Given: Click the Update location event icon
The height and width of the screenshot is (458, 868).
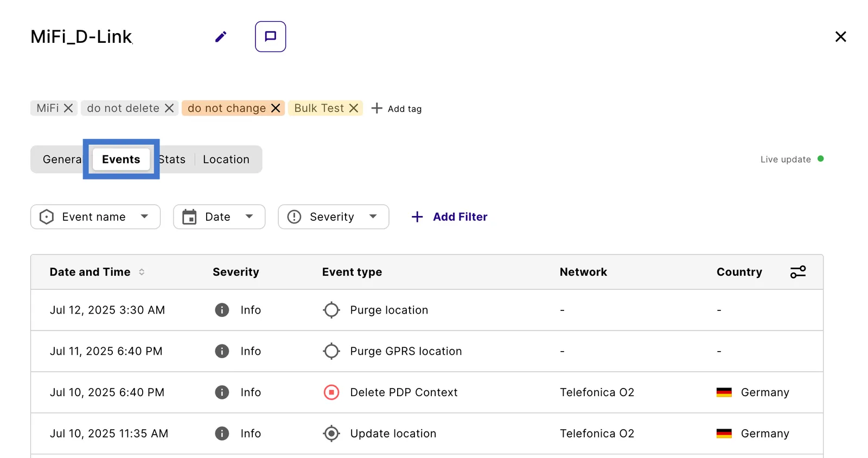Looking at the screenshot, I should [x=331, y=434].
